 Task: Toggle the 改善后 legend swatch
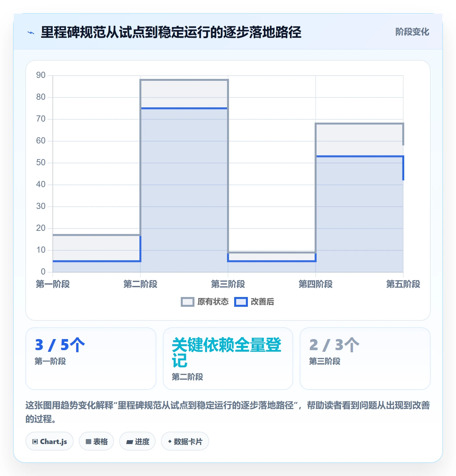coord(241,302)
